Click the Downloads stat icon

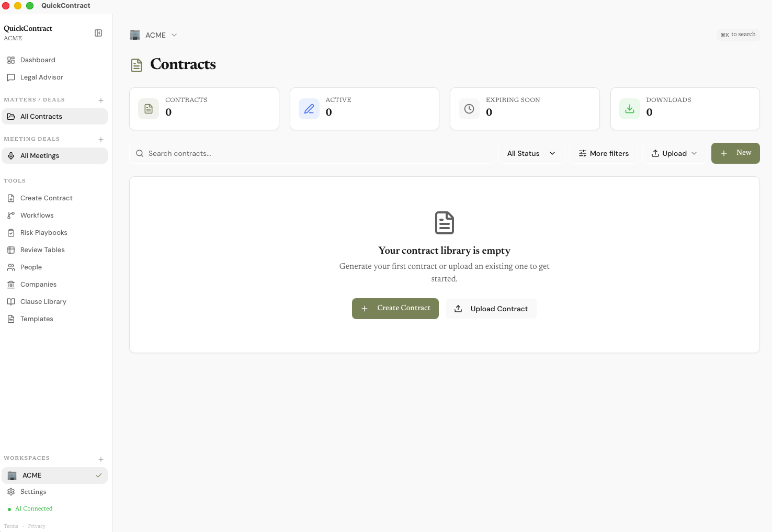pyautogui.click(x=630, y=109)
